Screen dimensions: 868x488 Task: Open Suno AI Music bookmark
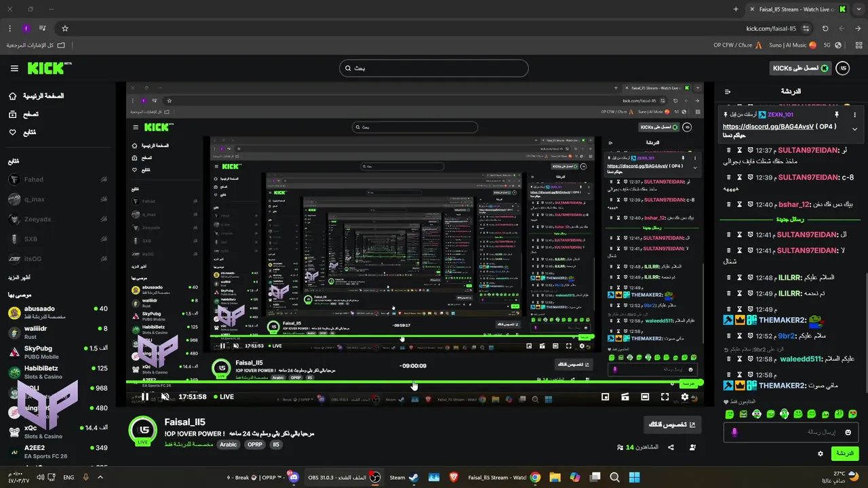pos(792,45)
